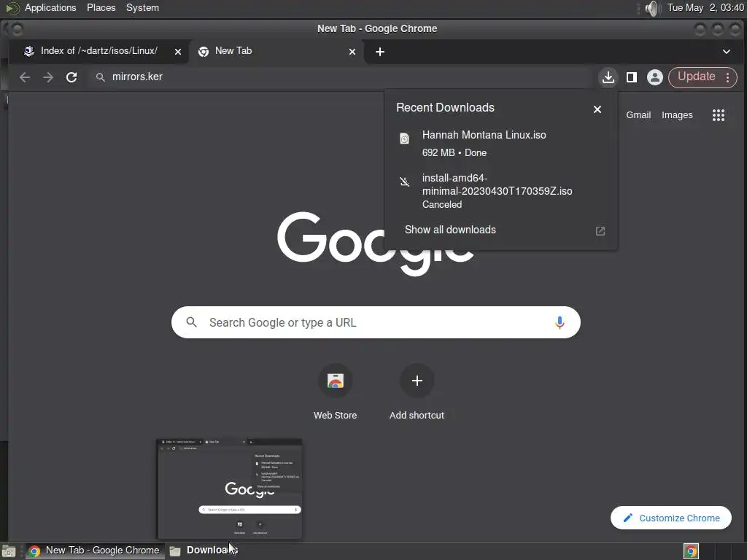Close the Index of /~dartz/isos/Linux/ tab
Image resolution: width=747 pixels, height=560 pixels.
178,52
